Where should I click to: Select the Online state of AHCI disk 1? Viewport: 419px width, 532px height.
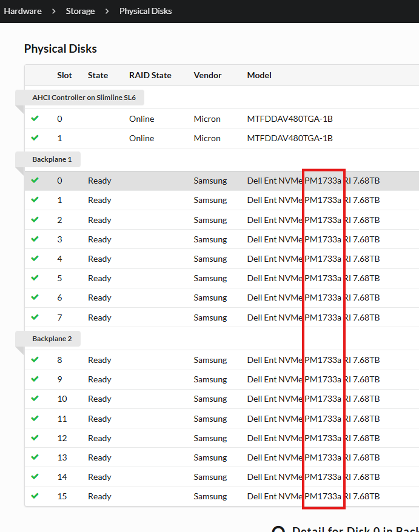(142, 138)
